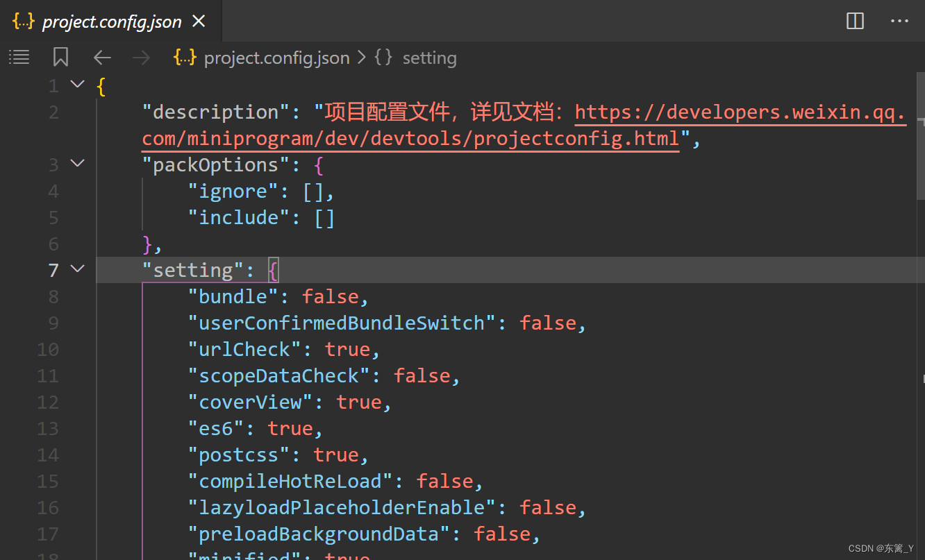Click the "compileHotReLoad" key
The width and height of the screenshot is (925, 560).
point(291,481)
